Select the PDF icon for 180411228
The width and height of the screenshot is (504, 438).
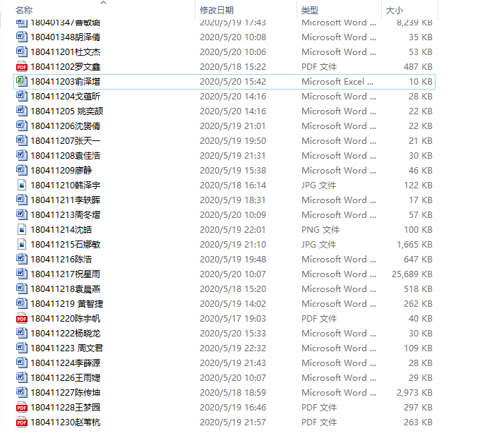tap(21, 408)
